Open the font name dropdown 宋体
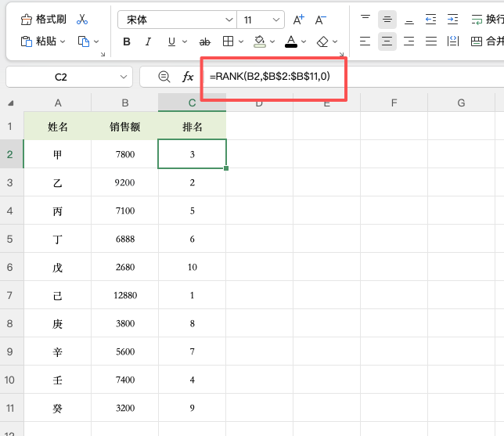This screenshot has width=504, height=436. pos(177,20)
